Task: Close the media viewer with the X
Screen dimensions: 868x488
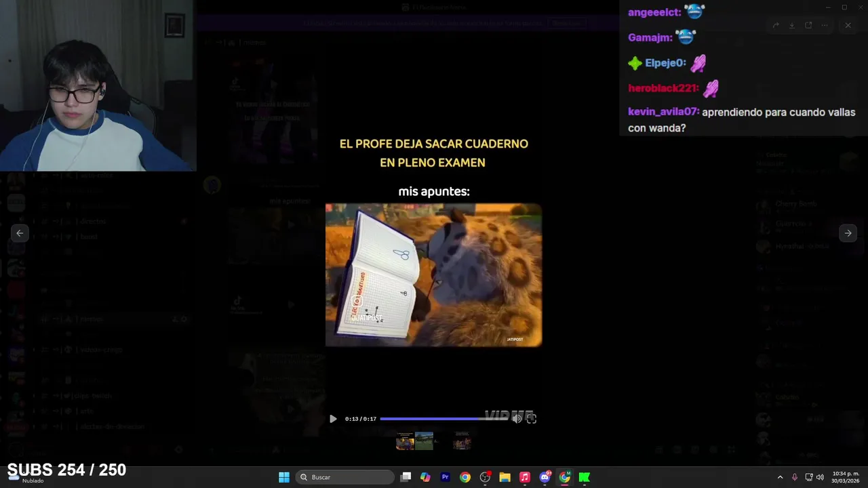Action: click(x=848, y=26)
